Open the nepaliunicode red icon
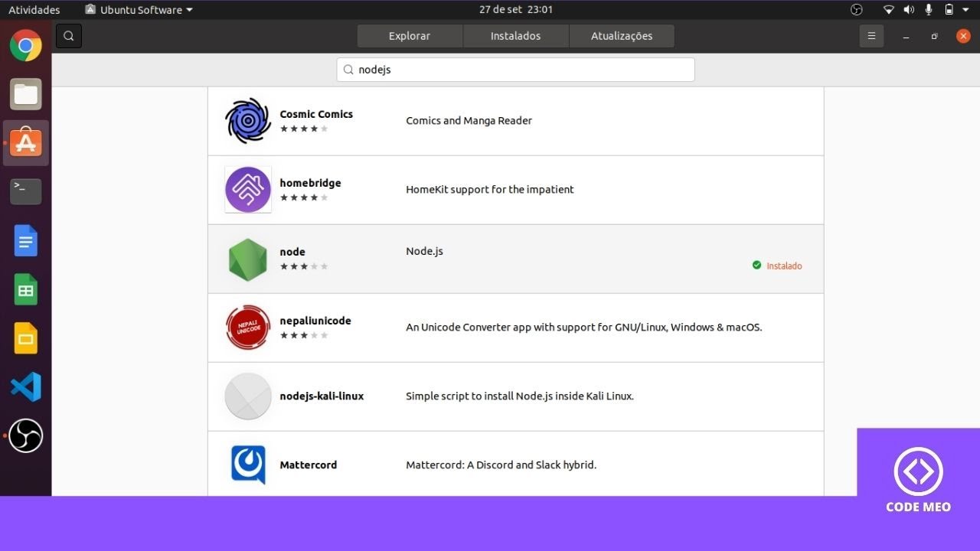 pos(248,328)
